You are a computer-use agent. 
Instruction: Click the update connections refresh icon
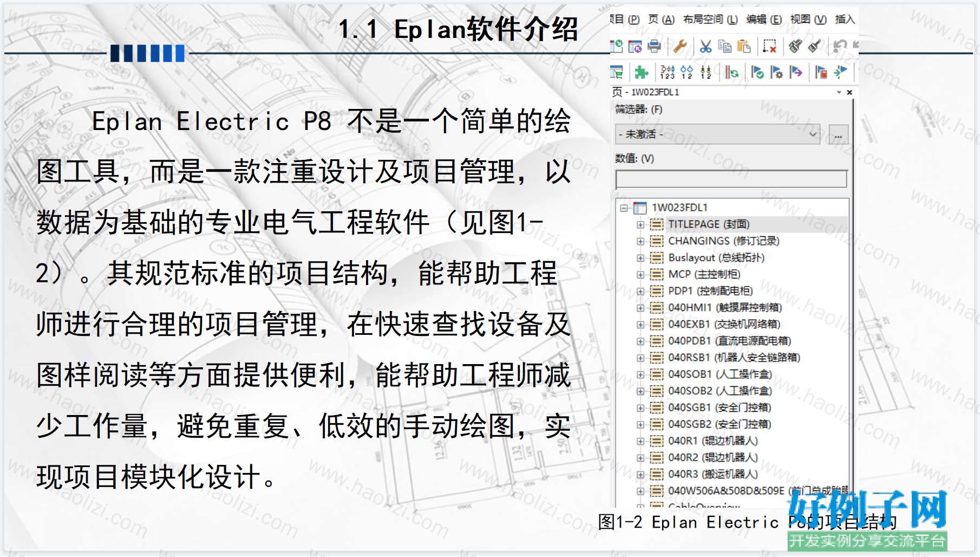click(731, 72)
